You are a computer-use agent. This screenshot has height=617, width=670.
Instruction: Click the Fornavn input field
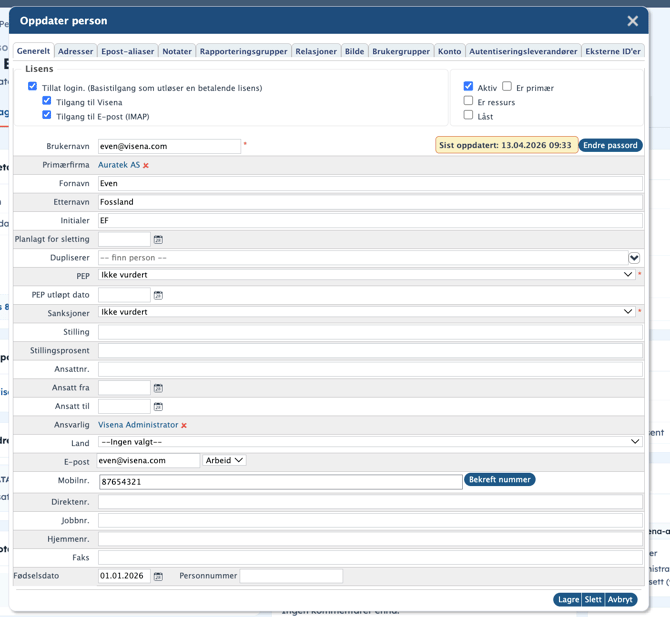[370, 183]
